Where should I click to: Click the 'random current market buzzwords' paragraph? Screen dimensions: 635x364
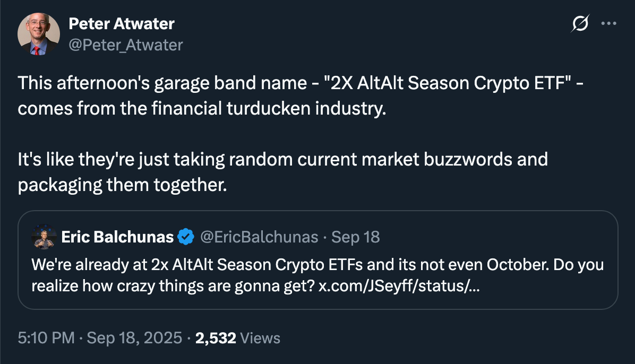click(282, 159)
